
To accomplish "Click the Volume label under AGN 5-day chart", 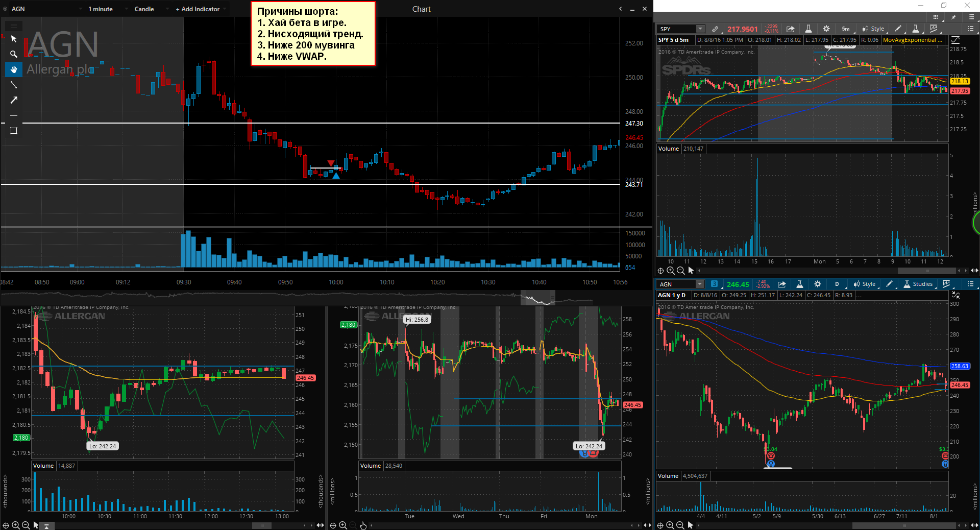I will click(x=371, y=466).
